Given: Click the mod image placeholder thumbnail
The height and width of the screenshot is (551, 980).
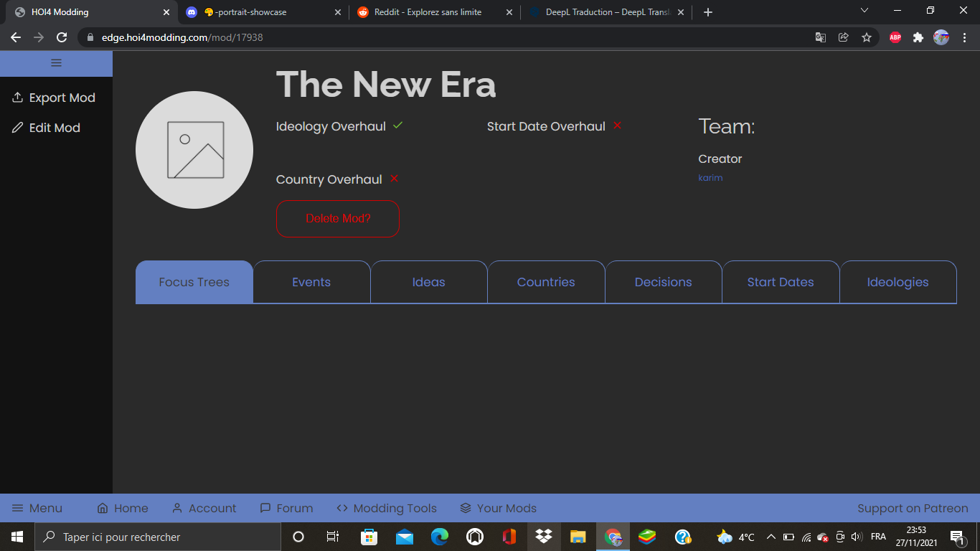Looking at the screenshot, I should (194, 150).
